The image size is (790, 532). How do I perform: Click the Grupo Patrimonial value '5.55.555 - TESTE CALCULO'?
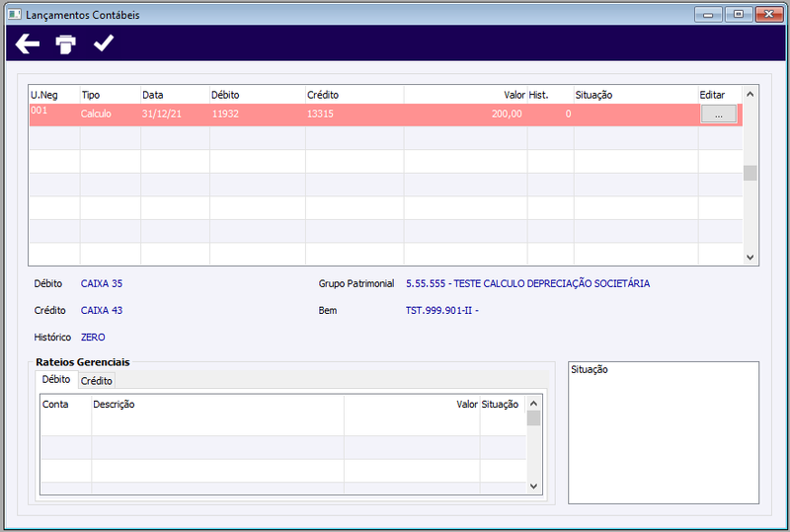pos(527,283)
